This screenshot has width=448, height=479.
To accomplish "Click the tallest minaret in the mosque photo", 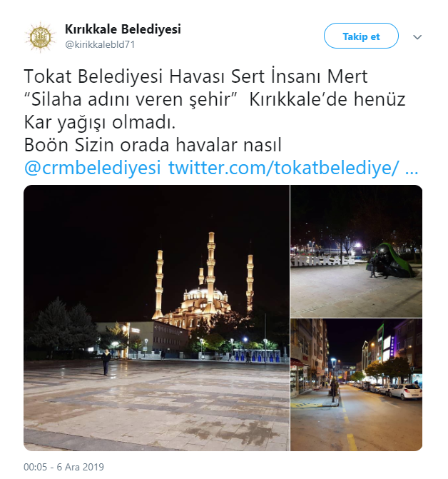I will point(211,272).
